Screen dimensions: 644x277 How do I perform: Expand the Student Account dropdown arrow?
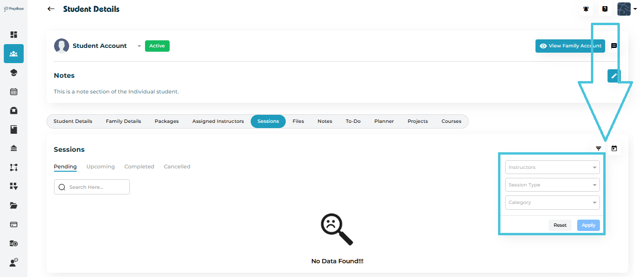click(x=139, y=46)
